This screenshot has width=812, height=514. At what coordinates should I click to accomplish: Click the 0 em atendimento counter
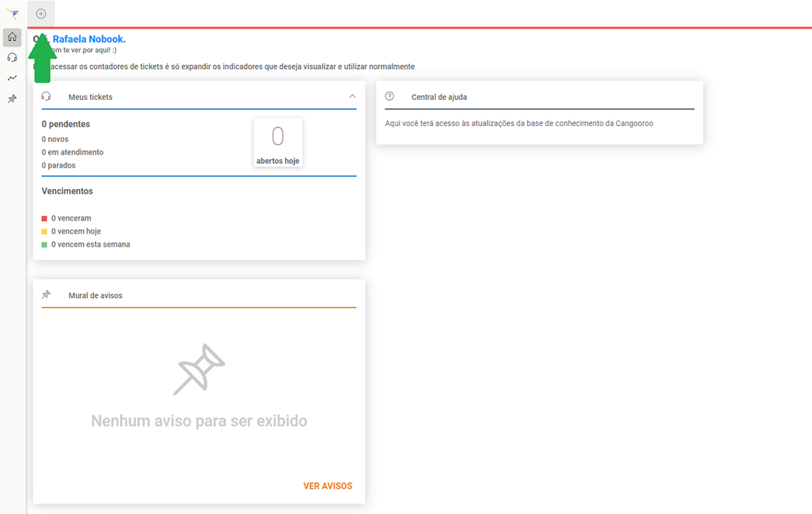pos(72,152)
